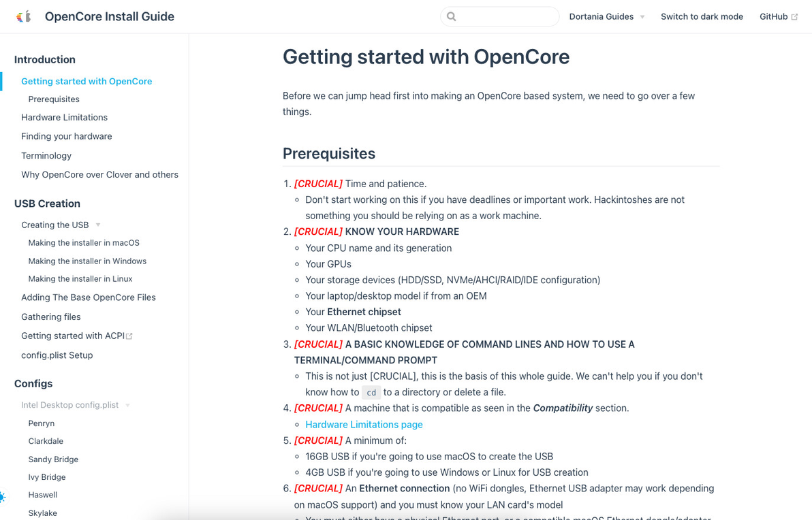Click the 16GB USB bullet line

(429, 457)
